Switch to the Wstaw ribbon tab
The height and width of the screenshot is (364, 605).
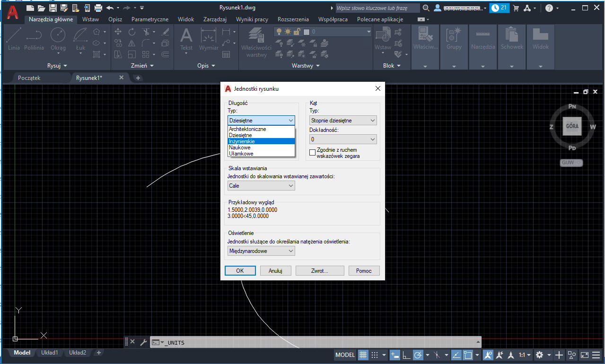pyautogui.click(x=90, y=19)
